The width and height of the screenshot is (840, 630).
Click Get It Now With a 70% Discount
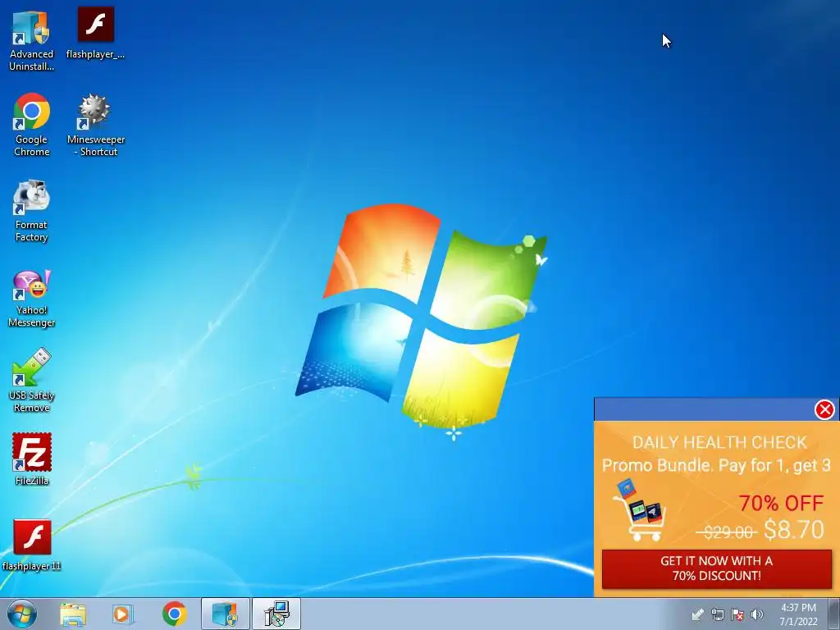717,568
